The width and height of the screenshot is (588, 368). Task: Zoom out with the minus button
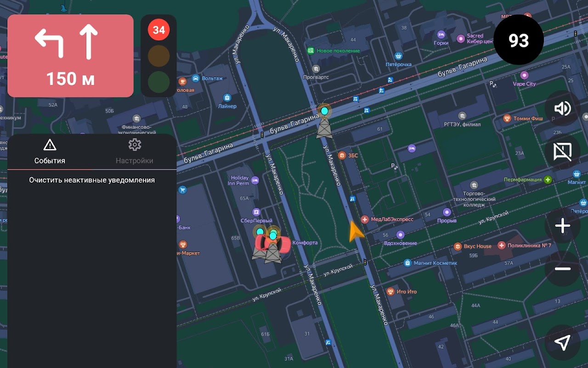[x=562, y=269]
